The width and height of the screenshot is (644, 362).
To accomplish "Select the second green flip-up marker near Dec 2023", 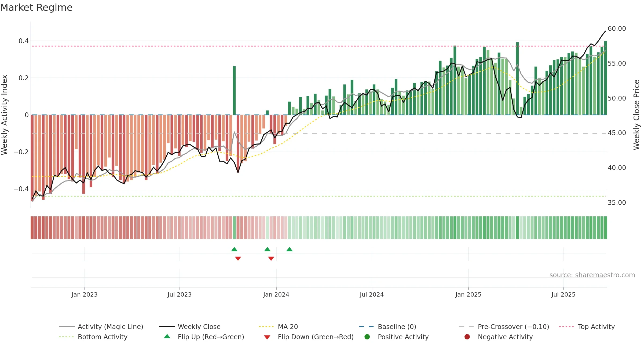I will pos(267,249).
